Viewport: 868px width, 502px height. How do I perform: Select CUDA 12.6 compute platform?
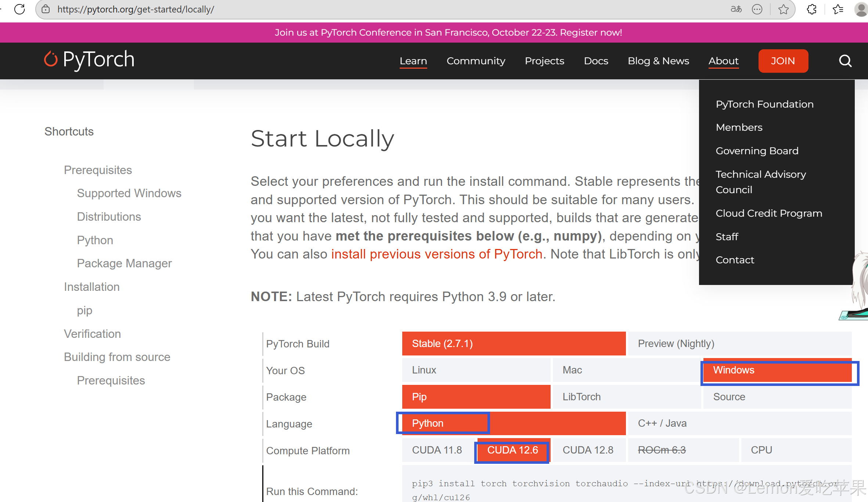(514, 450)
